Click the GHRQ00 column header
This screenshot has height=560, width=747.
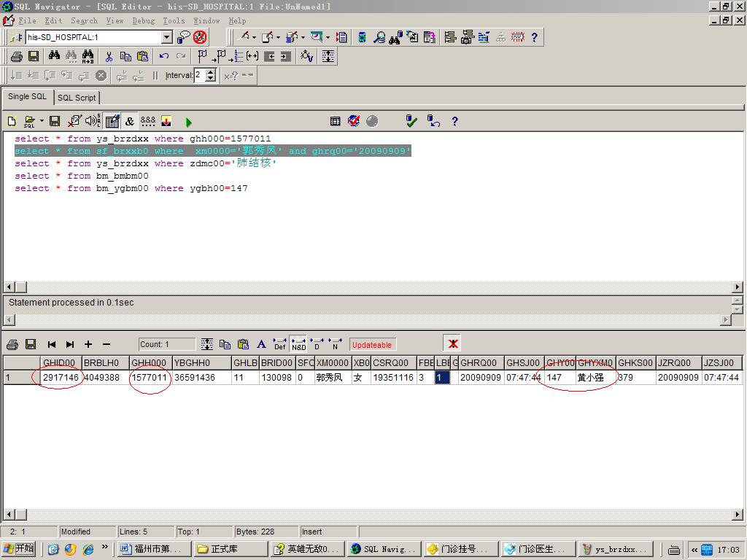click(481, 363)
